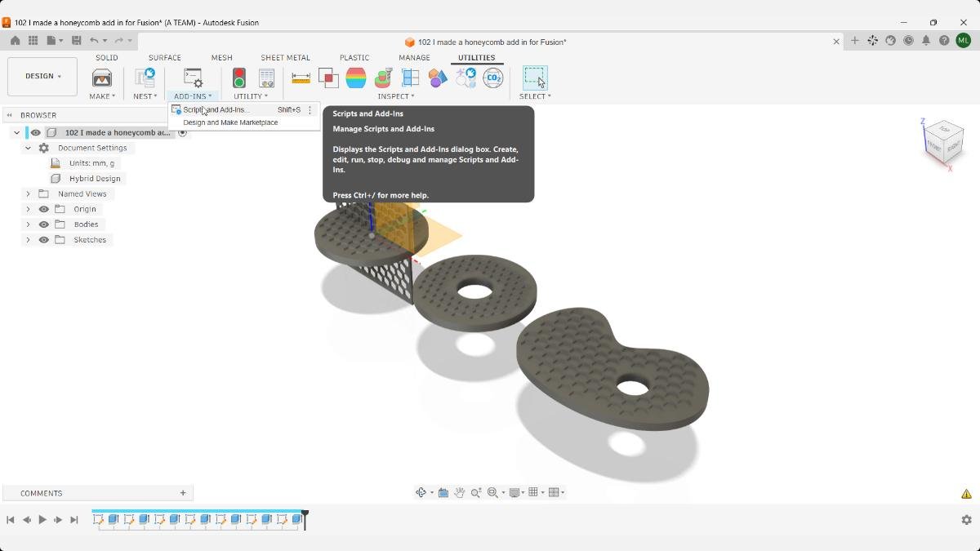Switch to the SOLID tab
The image size is (980, 551).
(107, 58)
